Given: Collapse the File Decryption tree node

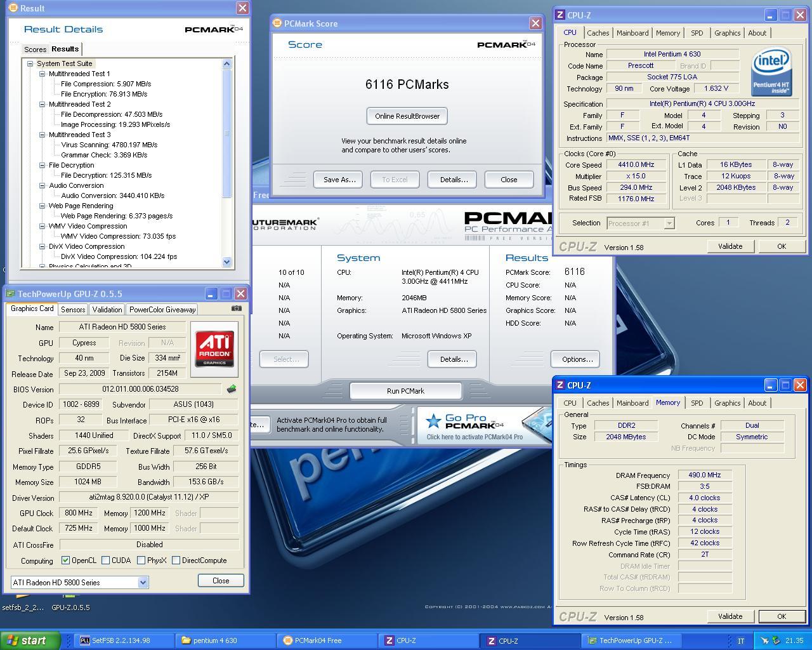Looking at the screenshot, I should click(43, 165).
